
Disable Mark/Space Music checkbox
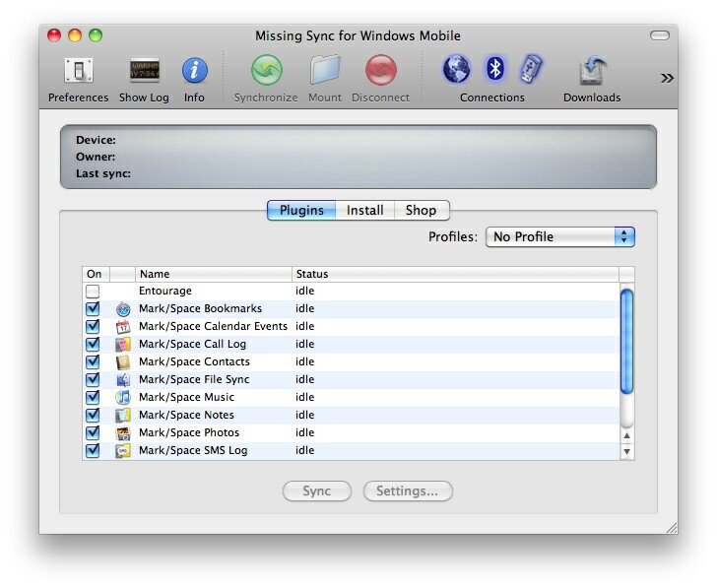[x=93, y=397]
